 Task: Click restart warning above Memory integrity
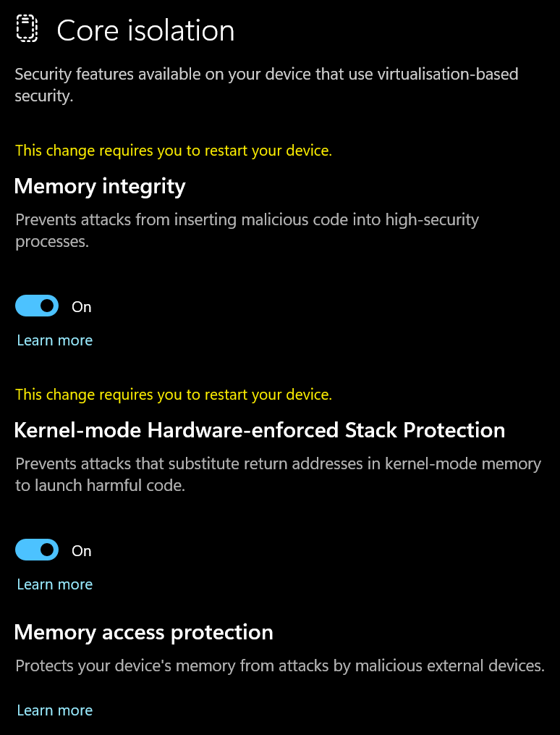click(x=174, y=151)
